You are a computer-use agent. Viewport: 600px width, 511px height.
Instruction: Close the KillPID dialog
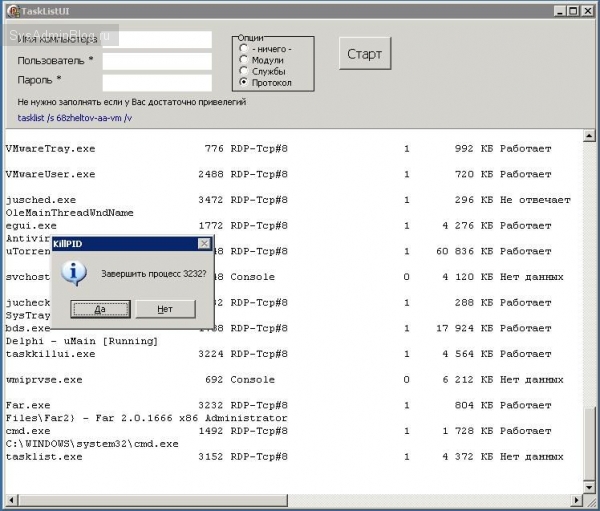tap(204, 243)
